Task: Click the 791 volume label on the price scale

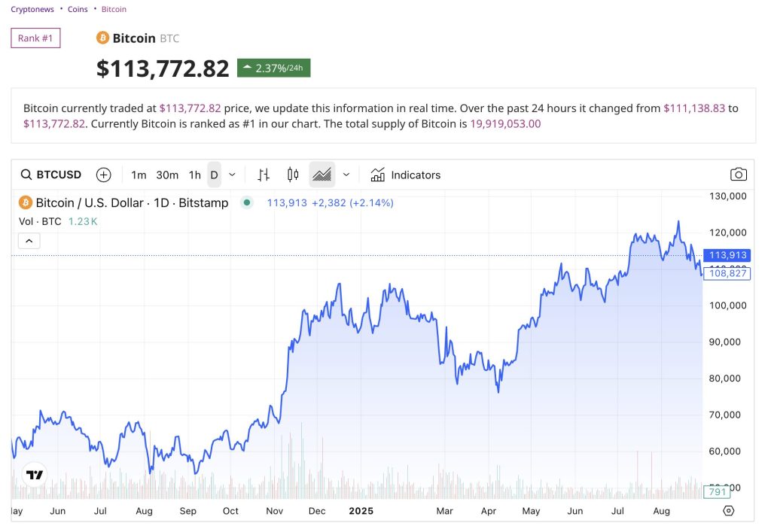Action: (x=716, y=490)
